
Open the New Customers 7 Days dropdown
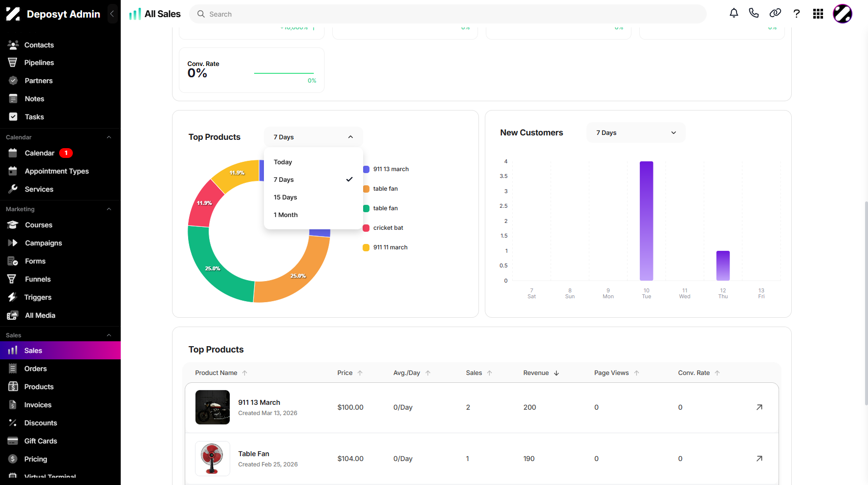636,132
